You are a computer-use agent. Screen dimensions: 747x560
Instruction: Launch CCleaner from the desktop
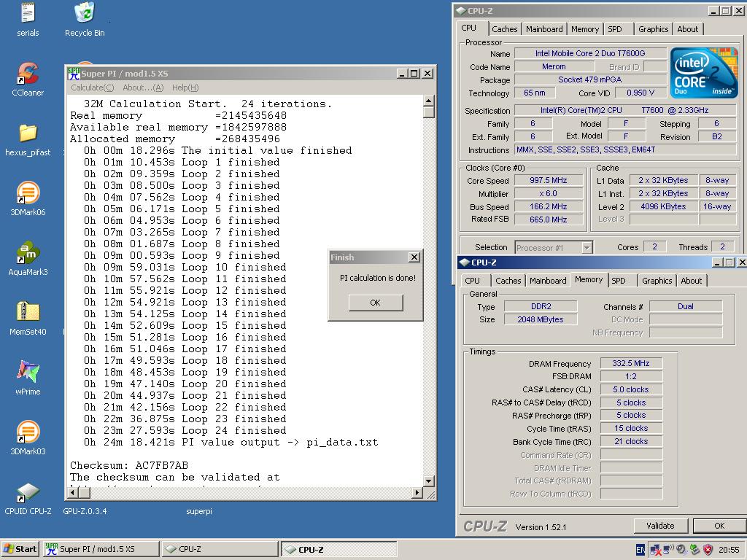coord(28,73)
